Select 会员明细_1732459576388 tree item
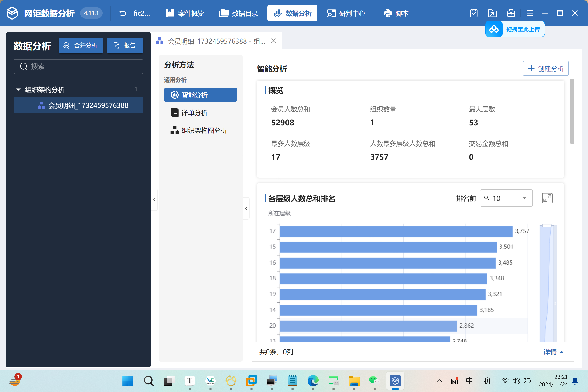The height and width of the screenshot is (392, 588). coord(78,105)
